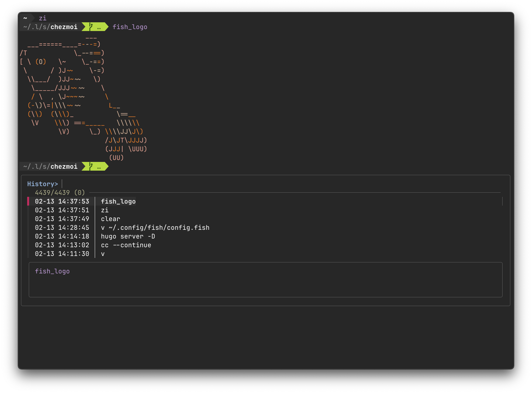Click the pink selection marker in history
The width and height of the screenshot is (532, 393).
(28, 201)
